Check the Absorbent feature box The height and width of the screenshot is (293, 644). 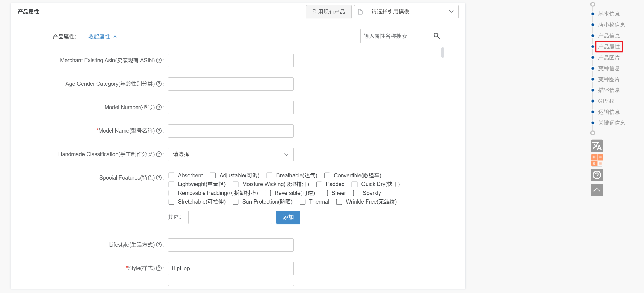[x=171, y=175]
